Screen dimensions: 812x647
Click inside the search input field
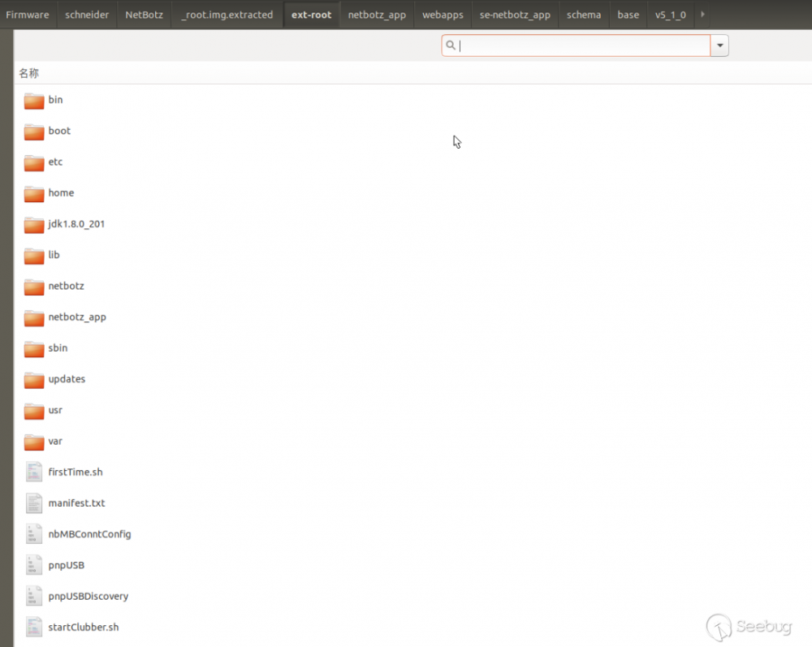tap(577, 45)
